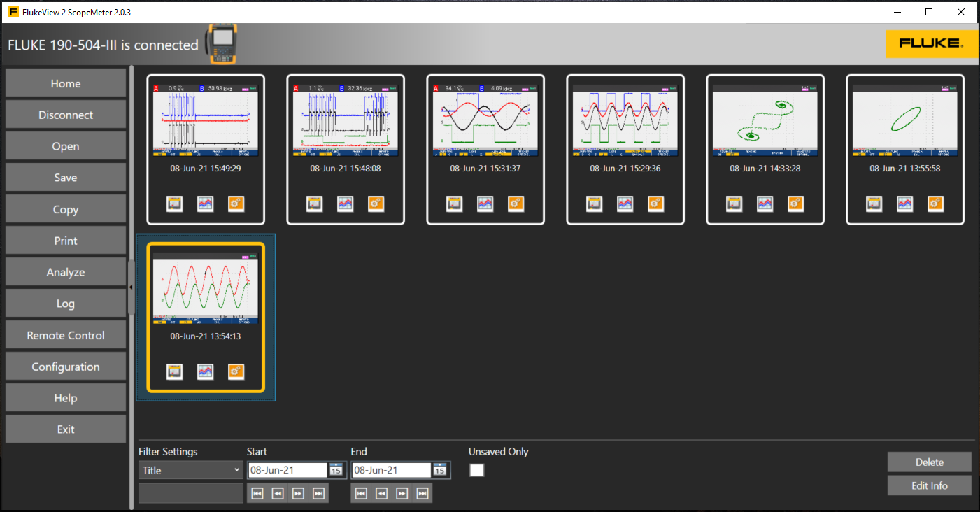Open settings gear for the 15:31:37 recording
The image size is (980, 512).
coord(516,204)
